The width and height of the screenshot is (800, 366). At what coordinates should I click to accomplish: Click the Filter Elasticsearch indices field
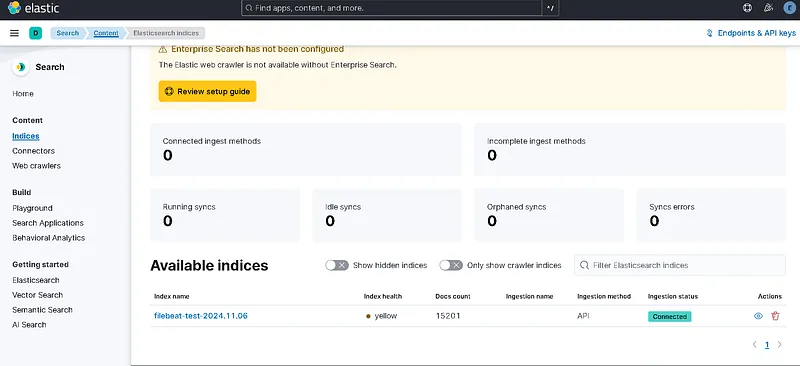(x=680, y=265)
